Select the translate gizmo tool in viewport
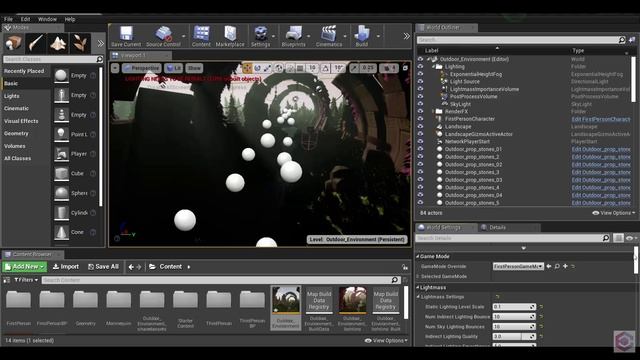Image resolution: width=640 pixels, height=360 pixels. [x=247, y=68]
